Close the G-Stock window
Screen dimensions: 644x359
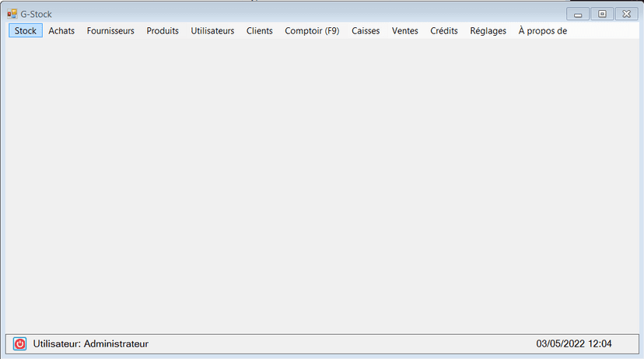pyautogui.click(x=626, y=14)
